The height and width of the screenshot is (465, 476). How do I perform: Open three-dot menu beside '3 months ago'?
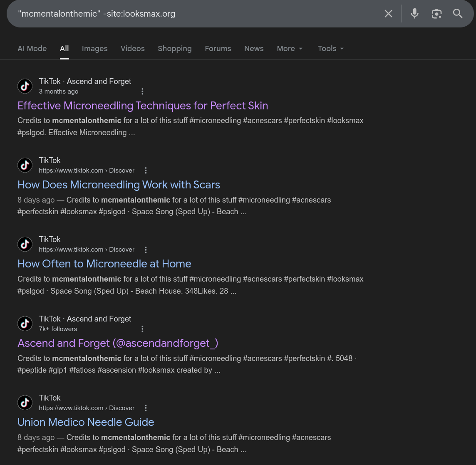pyautogui.click(x=142, y=92)
